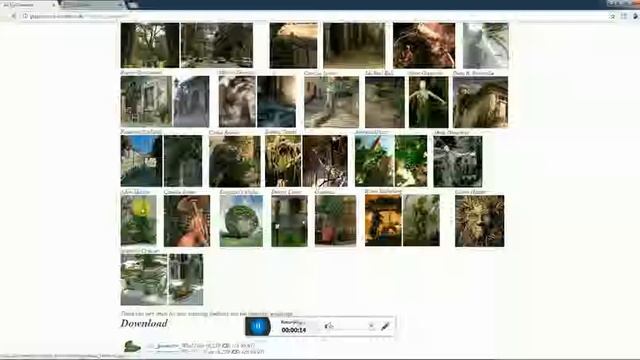Pause the screen recording with the blue button
Screen dimensions: 640x360
point(258,326)
